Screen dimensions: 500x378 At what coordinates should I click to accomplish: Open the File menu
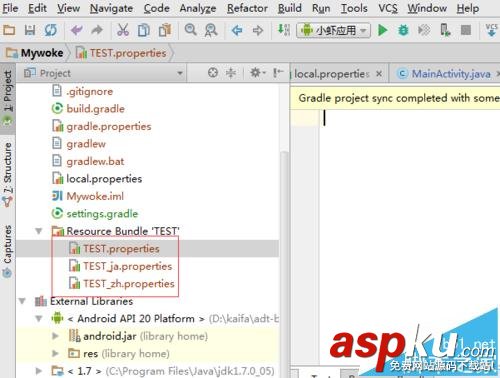point(10,8)
